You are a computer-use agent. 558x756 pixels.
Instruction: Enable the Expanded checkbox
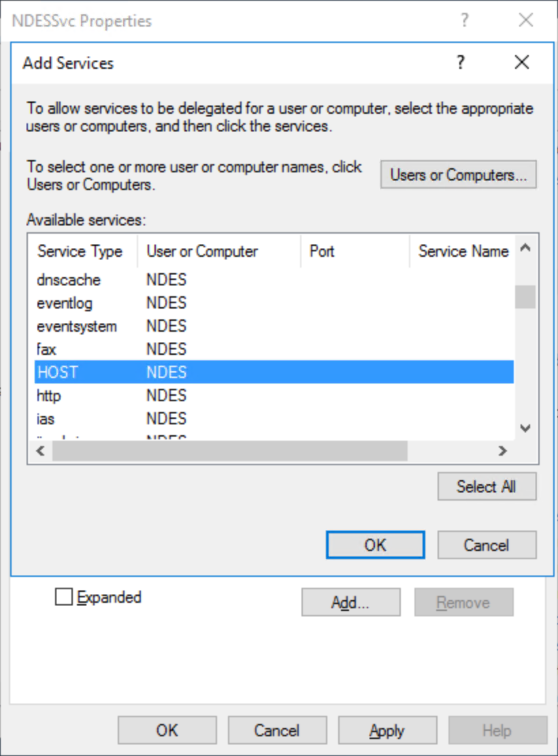[63, 597]
